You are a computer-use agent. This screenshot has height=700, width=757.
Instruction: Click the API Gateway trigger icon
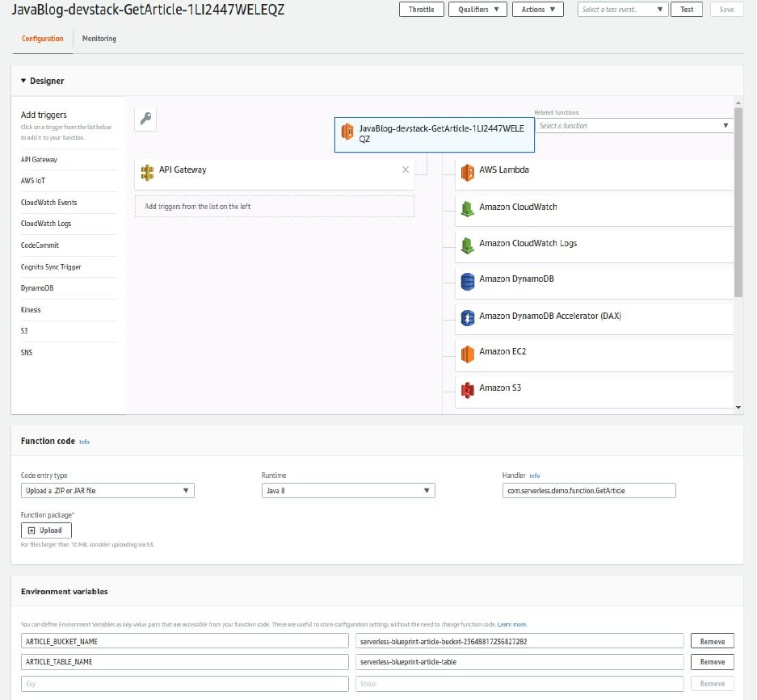[147, 172]
